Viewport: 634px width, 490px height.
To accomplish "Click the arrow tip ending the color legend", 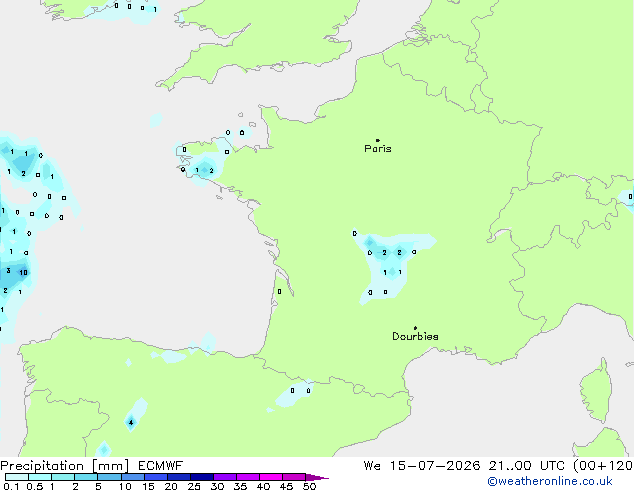I will (318, 477).
